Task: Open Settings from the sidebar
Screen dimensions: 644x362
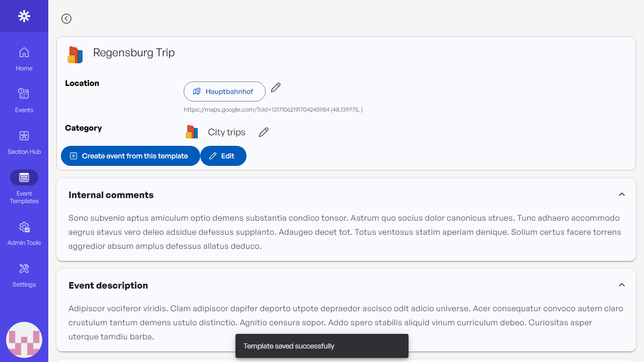Action: [24, 276]
